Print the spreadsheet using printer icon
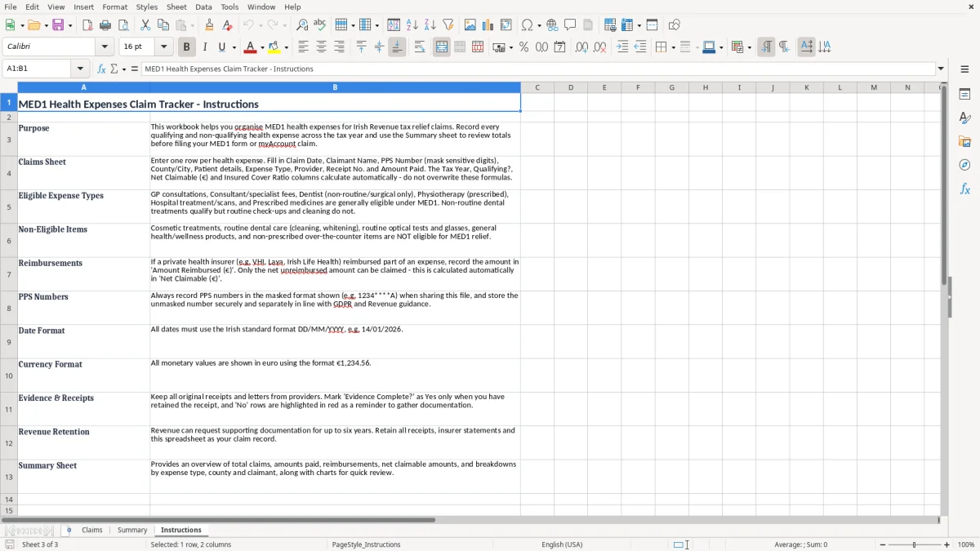The image size is (980, 551). pyautogui.click(x=105, y=25)
